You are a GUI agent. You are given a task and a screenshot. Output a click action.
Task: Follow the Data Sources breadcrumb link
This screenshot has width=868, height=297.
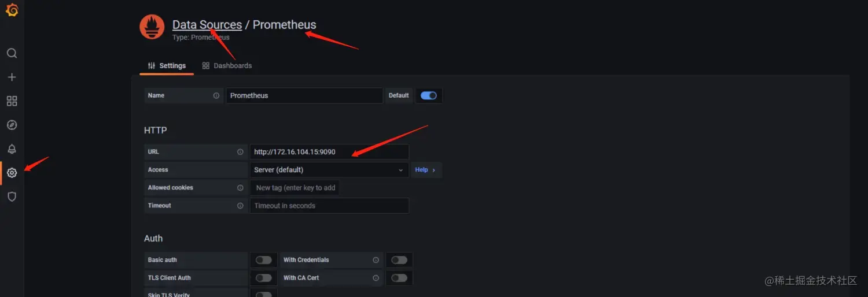[x=207, y=25]
